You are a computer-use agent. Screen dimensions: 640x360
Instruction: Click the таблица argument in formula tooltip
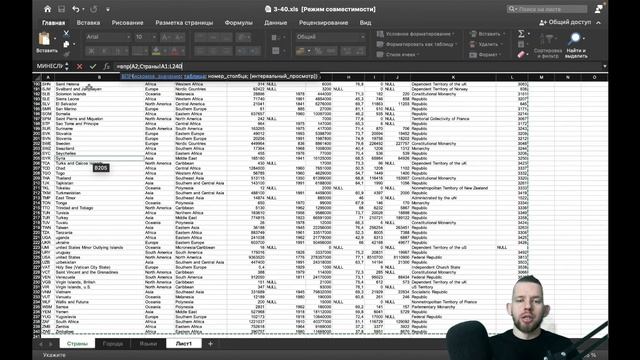pyautogui.click(x=195, y=76)
